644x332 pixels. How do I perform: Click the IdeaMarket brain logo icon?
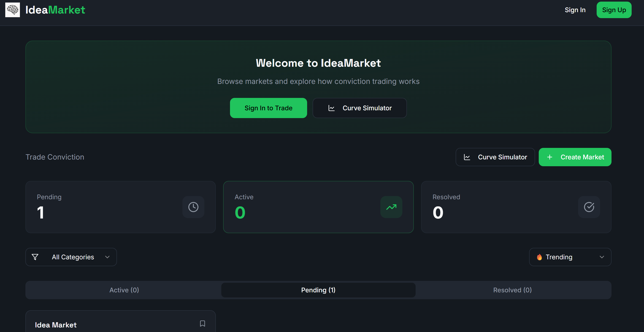click(12, 10)
